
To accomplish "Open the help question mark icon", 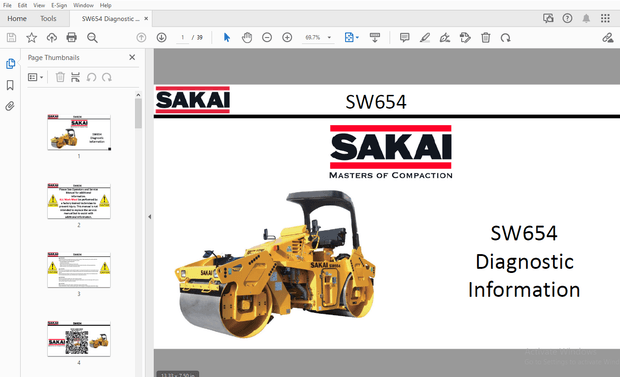I will pos(567,18).
